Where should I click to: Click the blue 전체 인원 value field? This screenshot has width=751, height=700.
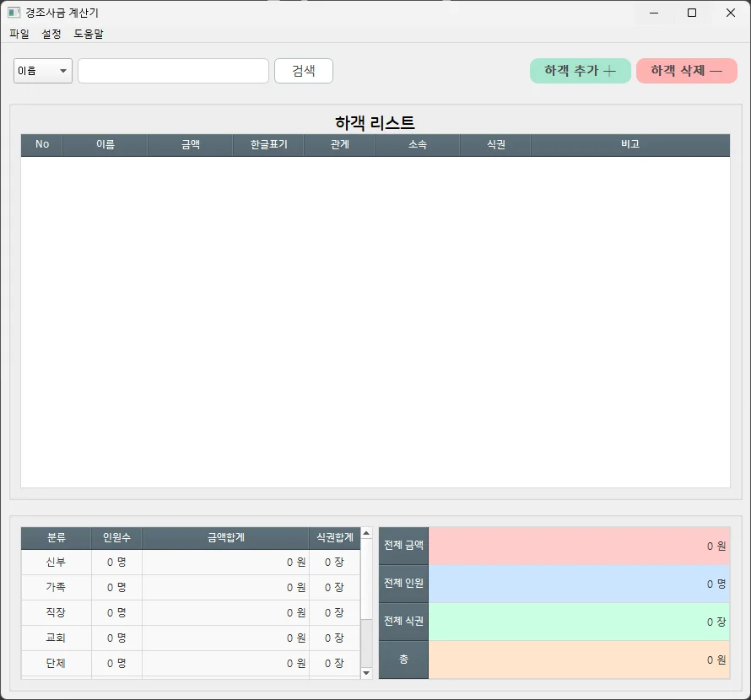579,584
